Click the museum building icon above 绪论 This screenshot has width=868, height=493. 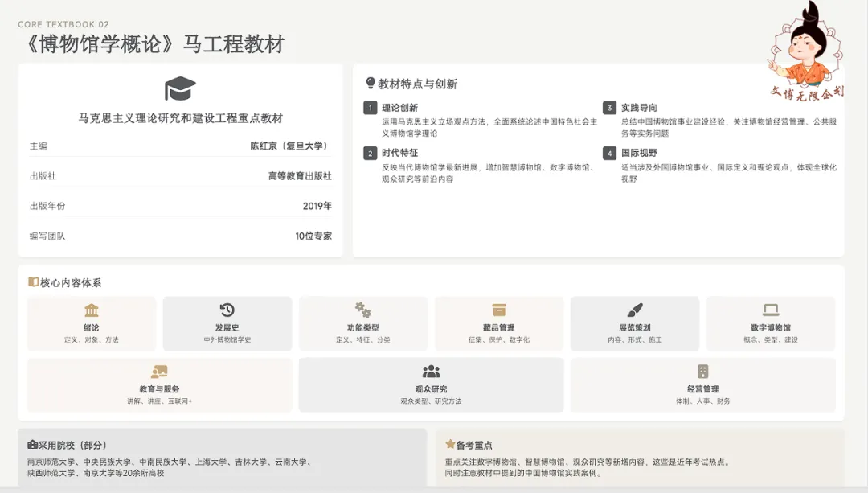point(92,310)
